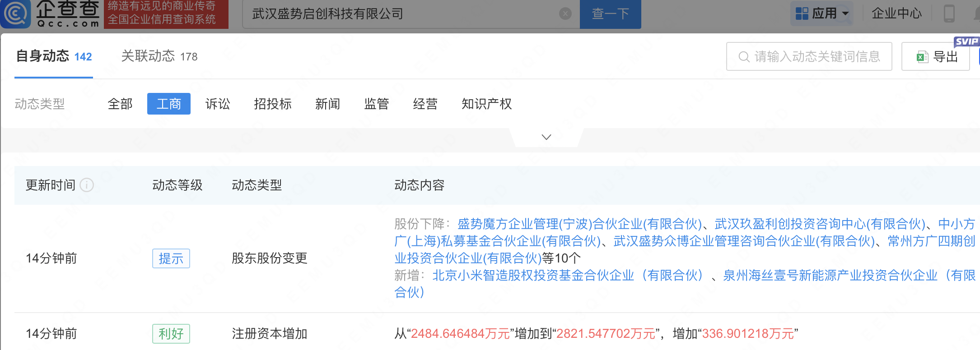Select the 全部 dynamic type filter

coord(120,104)
